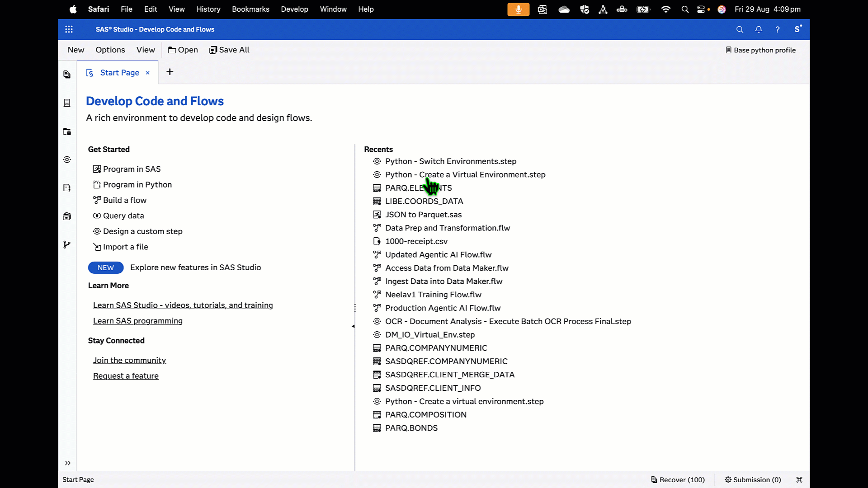Click Build a flow

click(120, 200)
